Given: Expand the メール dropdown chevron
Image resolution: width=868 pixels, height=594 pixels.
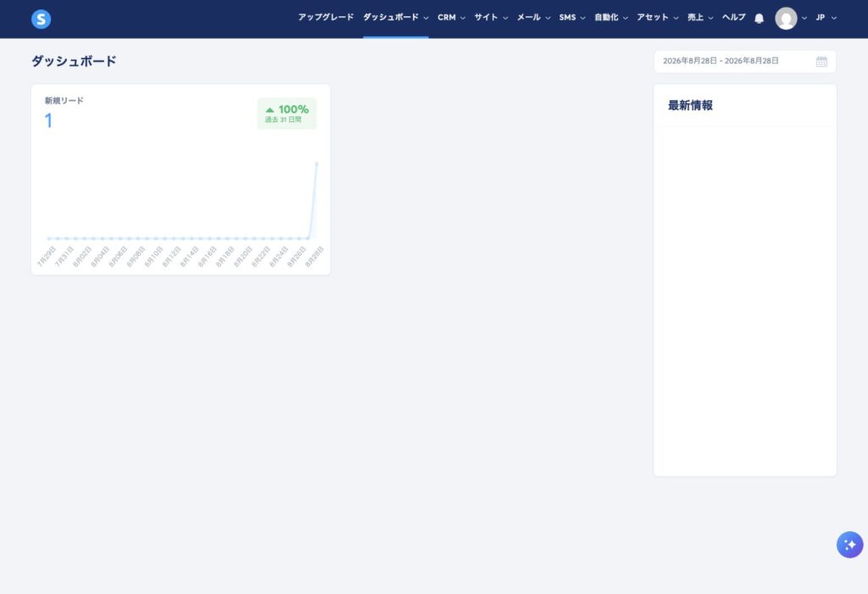Looking at the screenshot, I should [548, 18].
